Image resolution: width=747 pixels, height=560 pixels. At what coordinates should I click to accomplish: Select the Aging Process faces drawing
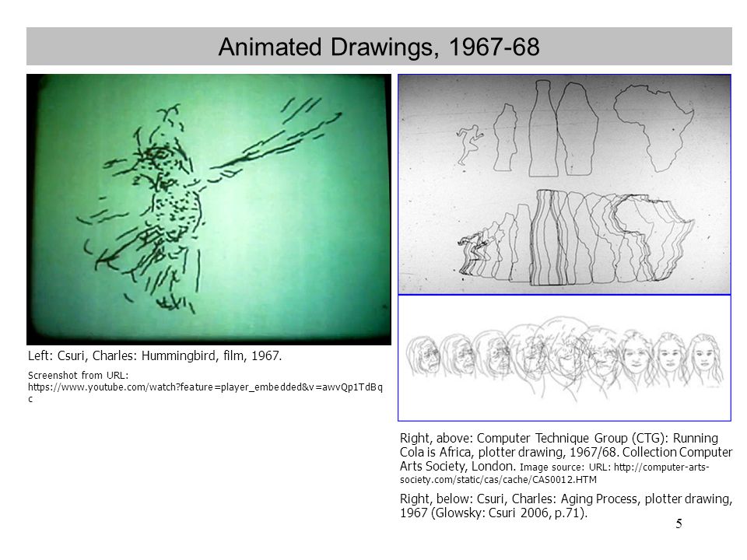point(565,358)
